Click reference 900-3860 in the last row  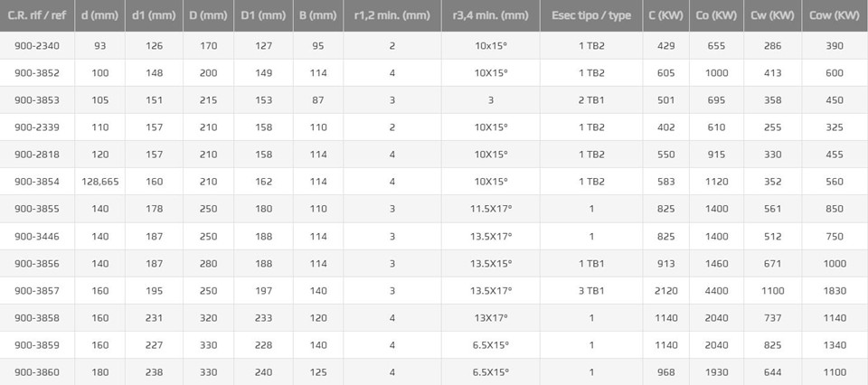point(37,372)
